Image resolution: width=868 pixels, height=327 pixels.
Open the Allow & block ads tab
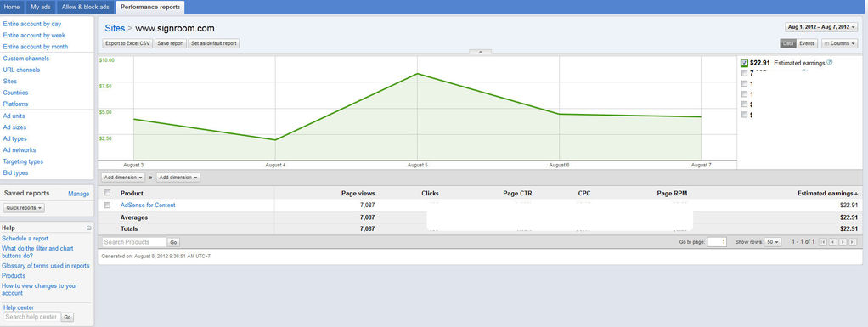pos(85,7)
